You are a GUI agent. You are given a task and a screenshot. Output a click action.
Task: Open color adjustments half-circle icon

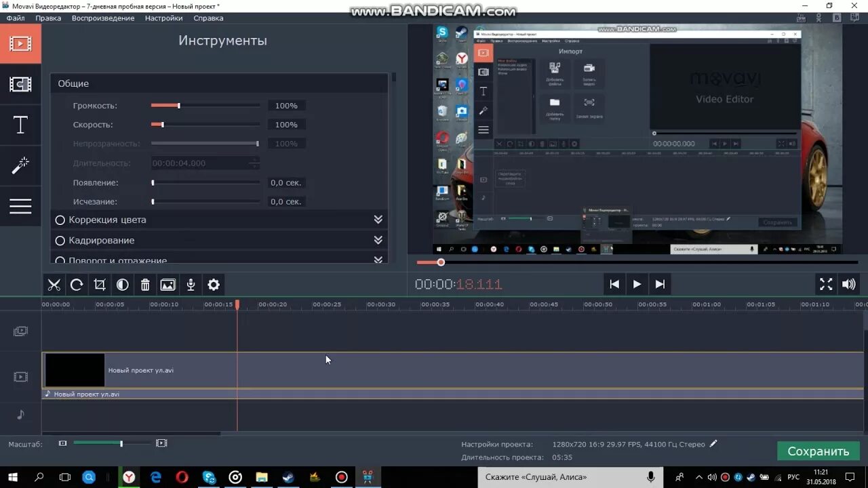coord(123,285)
